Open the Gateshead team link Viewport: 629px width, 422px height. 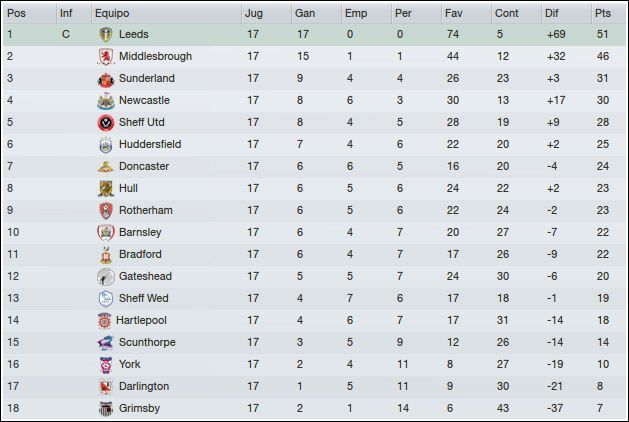[x=145, y=276]
